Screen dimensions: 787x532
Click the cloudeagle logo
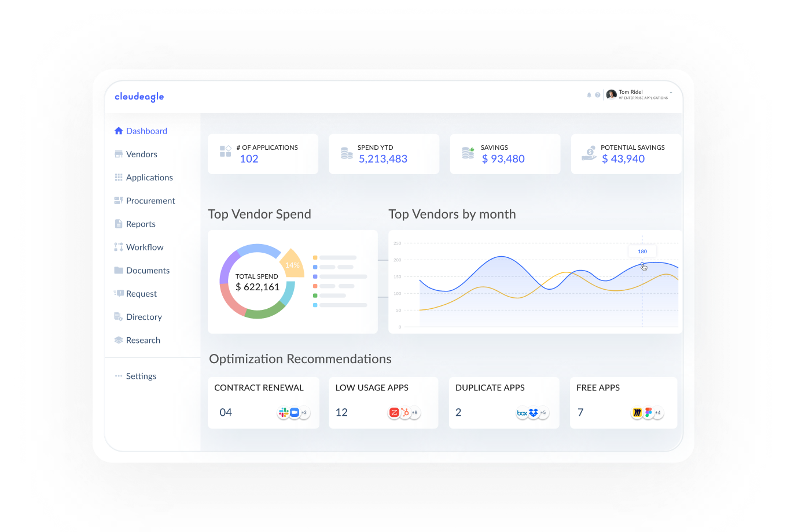point(139,97)
